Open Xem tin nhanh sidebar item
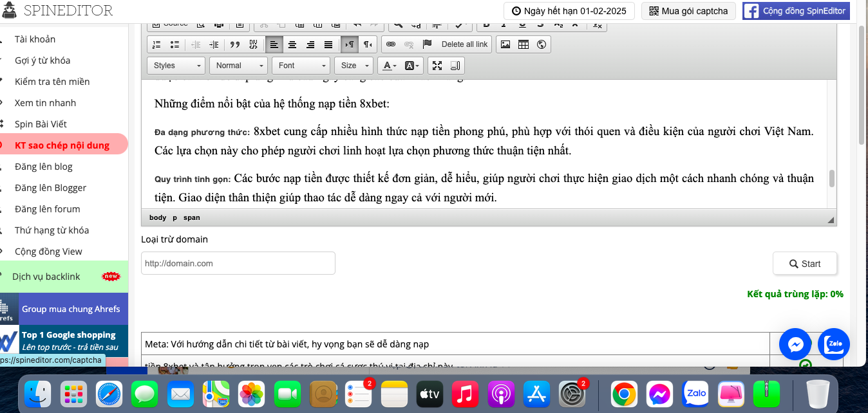Image resolution: width=868 pixels, height=413 pixels. (45, 103)
